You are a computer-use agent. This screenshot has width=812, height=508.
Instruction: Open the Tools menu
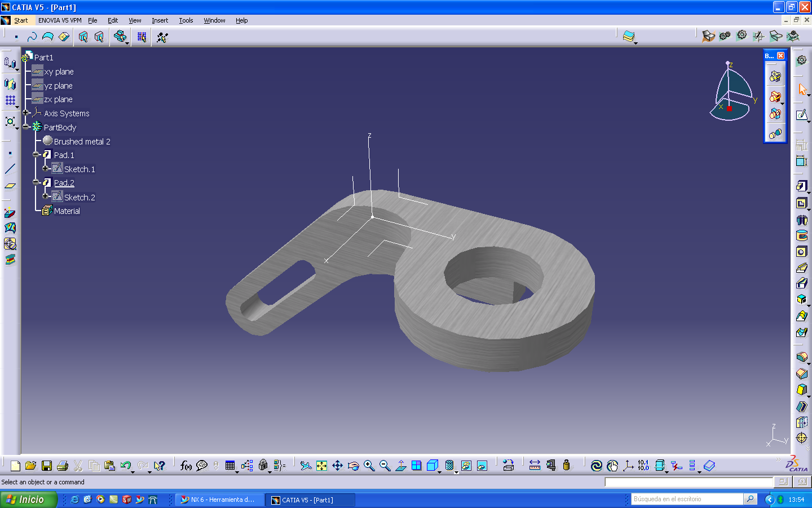(186, 20)
